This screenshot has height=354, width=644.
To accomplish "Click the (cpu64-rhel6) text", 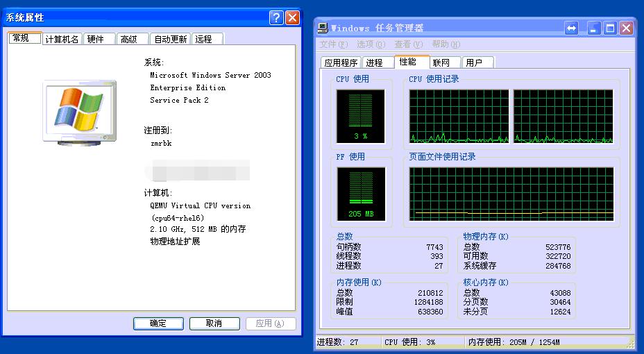I will pyautogui.click(x=178, y=218).
